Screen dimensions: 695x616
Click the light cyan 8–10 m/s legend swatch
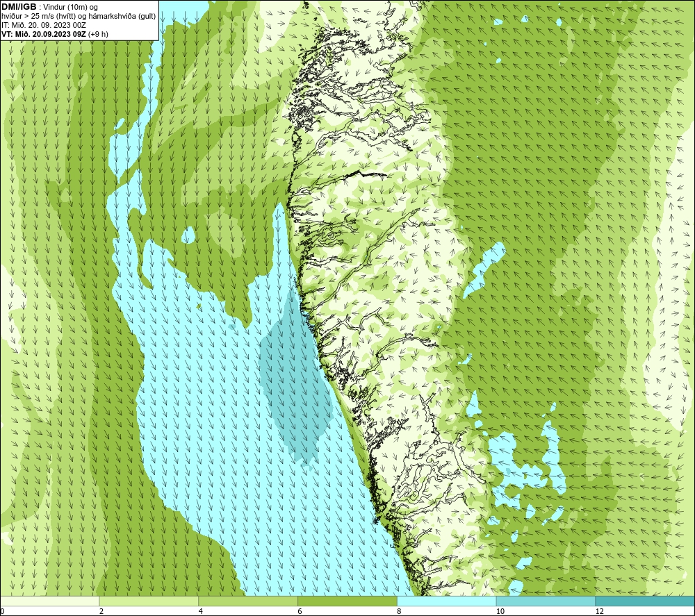[x=447, y=601]
